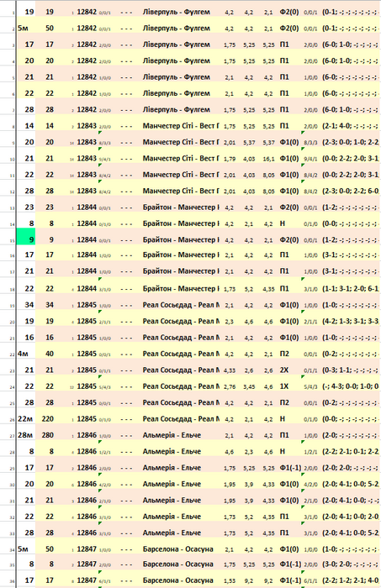Click scores cell "(-; 4-3; 0-0; 1-0"
Image resolution: width=381 pixels, height=588 pixels.
[351, 386]
